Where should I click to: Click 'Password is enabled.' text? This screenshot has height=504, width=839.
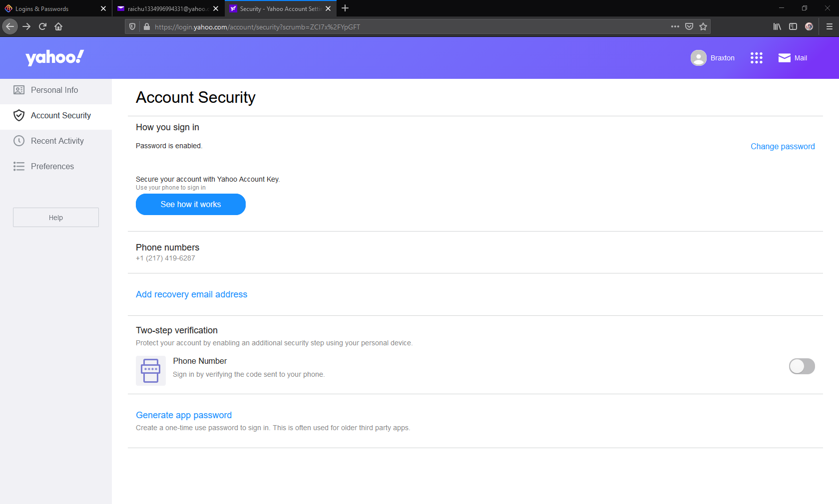click(169, 146)
